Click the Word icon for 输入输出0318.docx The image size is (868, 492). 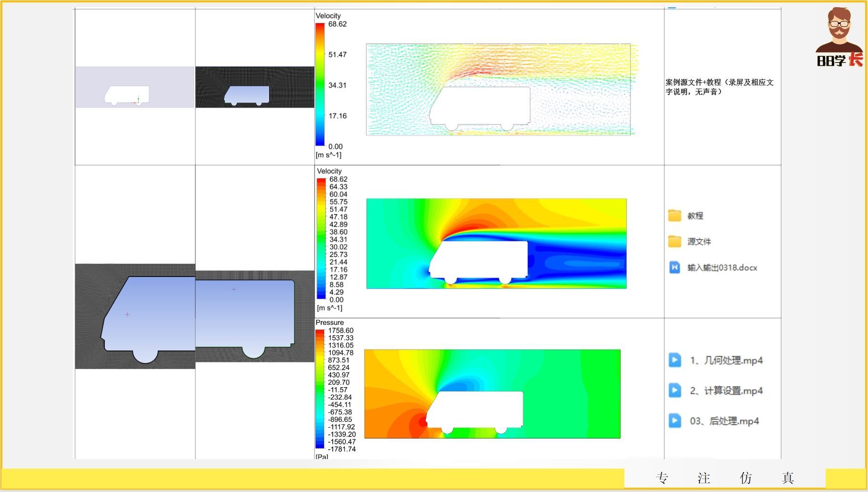(x=674, y=267)
